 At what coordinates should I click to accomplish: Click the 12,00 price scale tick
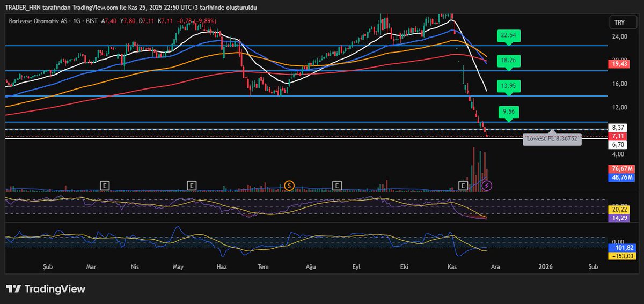tap(619, 107)
